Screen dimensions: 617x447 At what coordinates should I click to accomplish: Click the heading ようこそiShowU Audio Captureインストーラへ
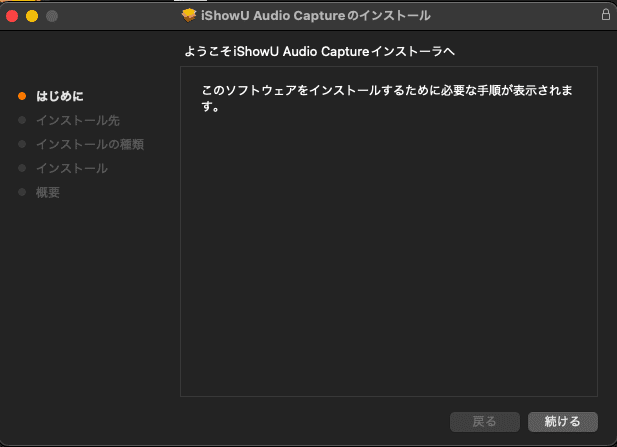(320, 52)
